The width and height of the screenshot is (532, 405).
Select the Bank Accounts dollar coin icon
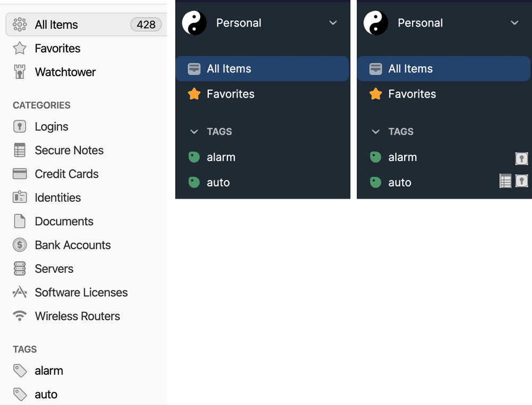20,245
